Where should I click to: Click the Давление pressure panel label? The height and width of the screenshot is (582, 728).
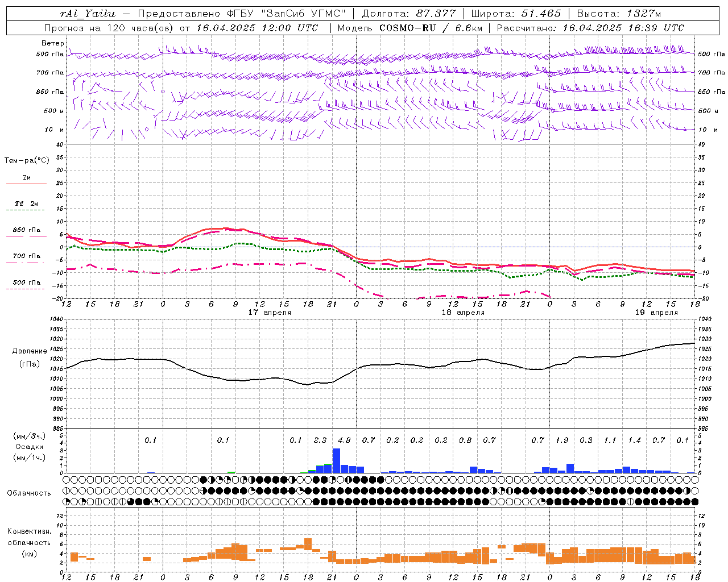pos(30,351)
